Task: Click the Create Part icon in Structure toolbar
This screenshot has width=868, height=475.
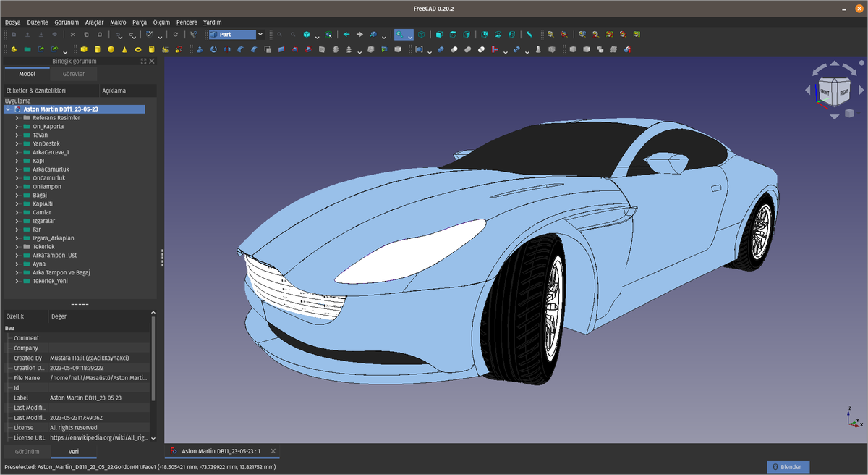Action: pos(14,49)
